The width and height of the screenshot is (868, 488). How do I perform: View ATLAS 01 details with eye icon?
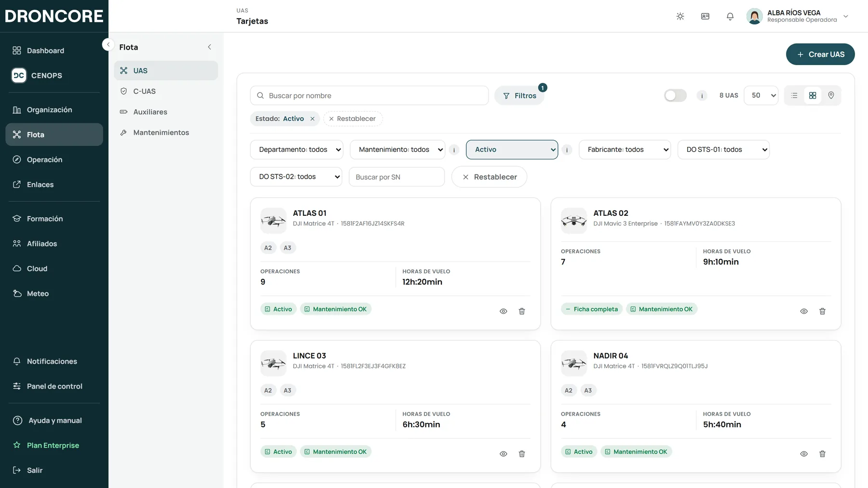503,311
